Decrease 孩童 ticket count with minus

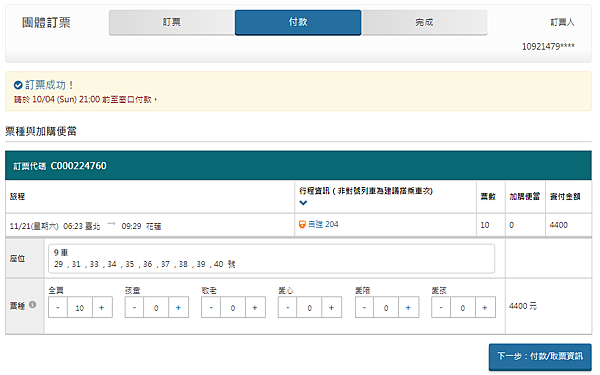[134, 307]
